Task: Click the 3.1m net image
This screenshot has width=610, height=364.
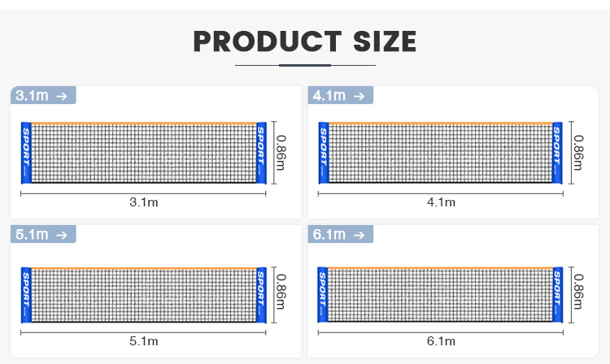Action: 143,153
